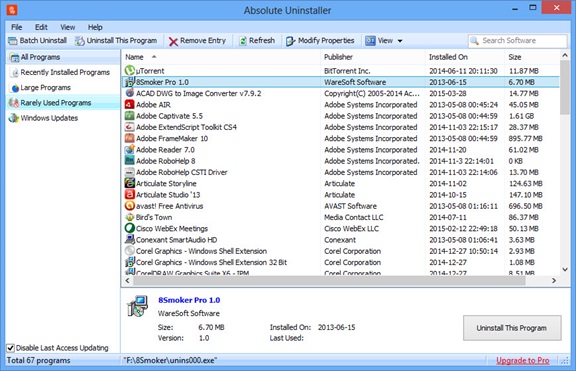Image resolution: width=576 pixels, height=371 pixels.
Task: Show Recently Installed Programs
Action: click(x=63, y=72)
